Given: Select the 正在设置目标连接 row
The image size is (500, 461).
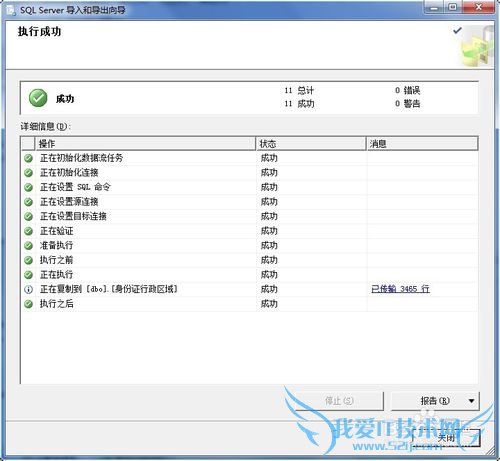Looking at the screenshot, I should (249, 216).
